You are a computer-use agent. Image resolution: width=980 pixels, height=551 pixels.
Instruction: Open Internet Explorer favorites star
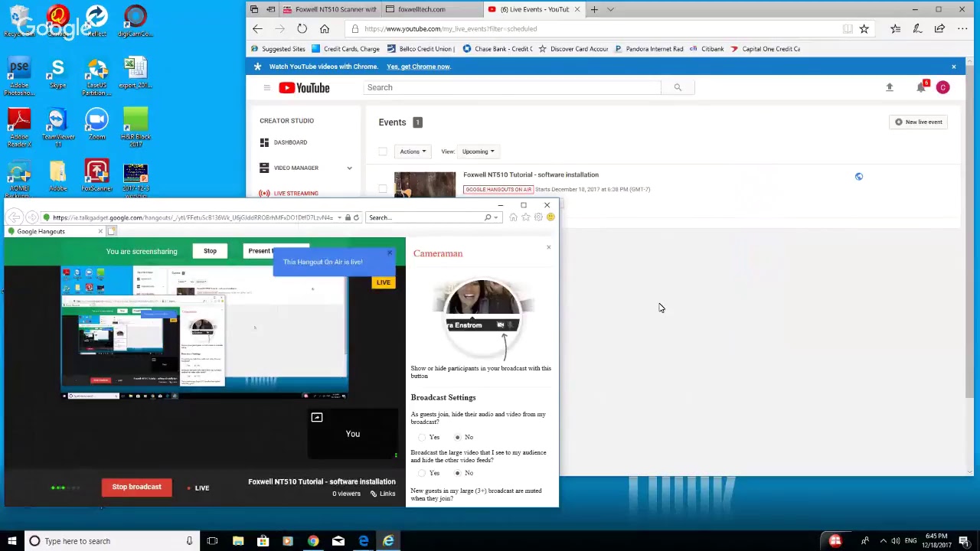point(525,217)
